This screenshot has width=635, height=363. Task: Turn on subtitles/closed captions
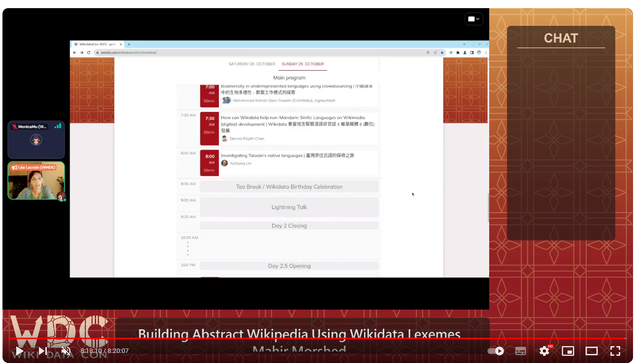tap(520, 351)
